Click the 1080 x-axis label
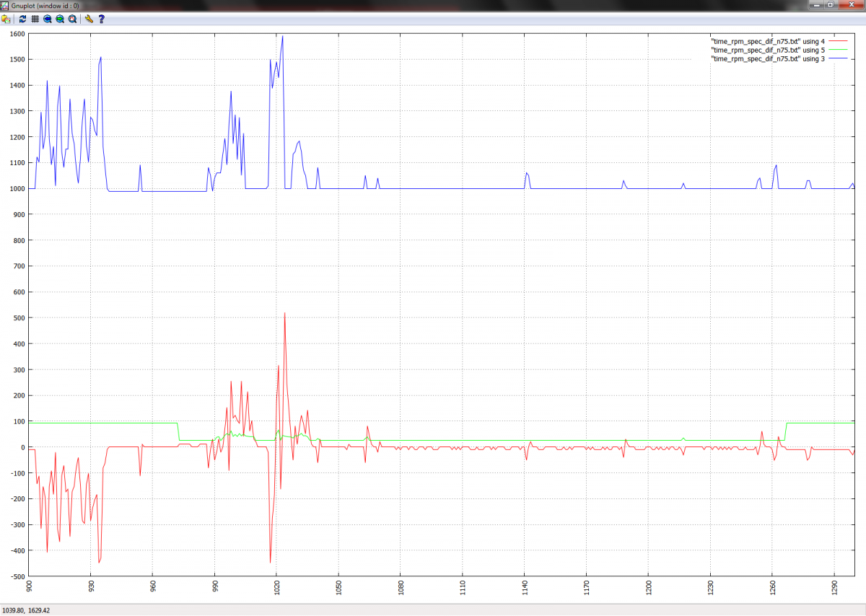866x616 pixels. pos(401,589)
